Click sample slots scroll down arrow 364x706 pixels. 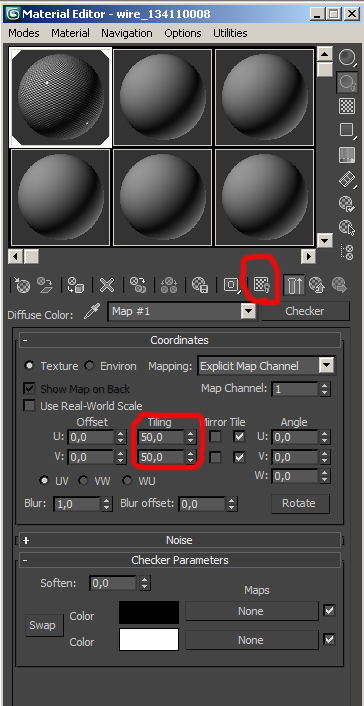pos(325,240)
